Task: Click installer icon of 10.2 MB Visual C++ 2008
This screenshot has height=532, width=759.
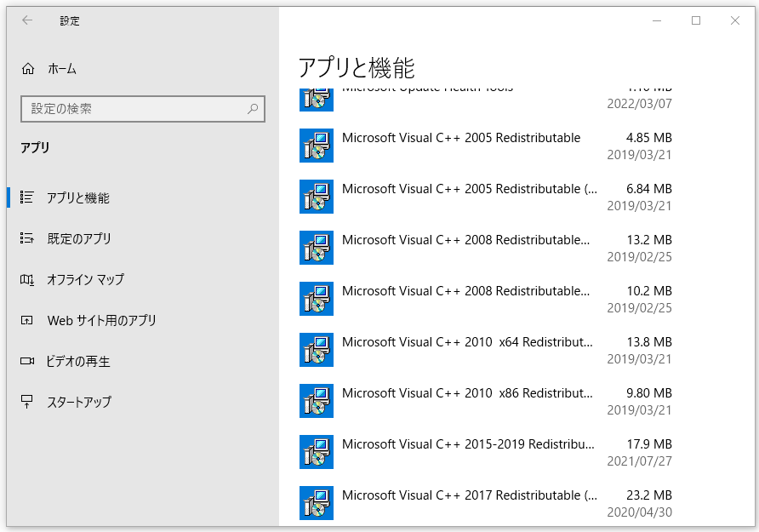Action: point(316,299)
